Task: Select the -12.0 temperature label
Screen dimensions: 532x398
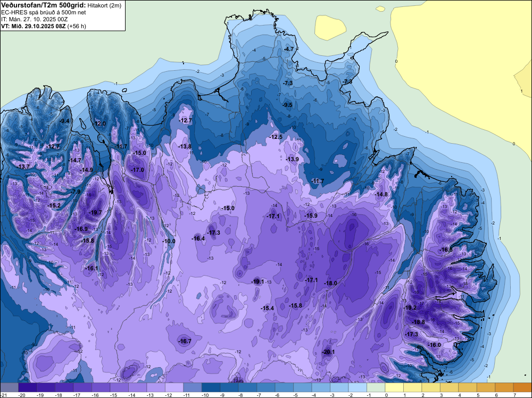Action: [x=100, y=124]
